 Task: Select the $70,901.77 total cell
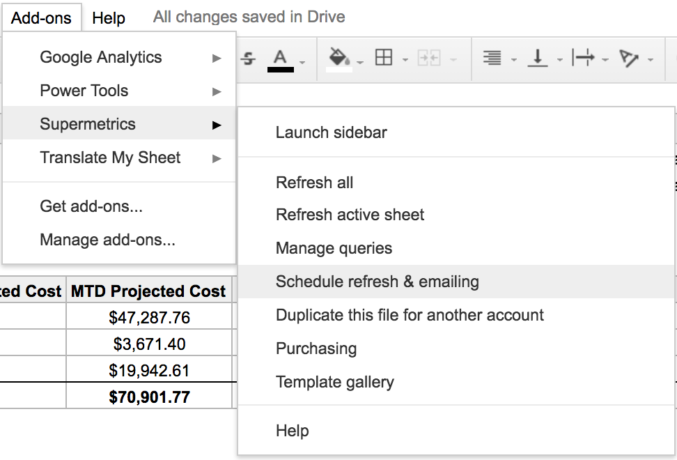coord(148,396)
